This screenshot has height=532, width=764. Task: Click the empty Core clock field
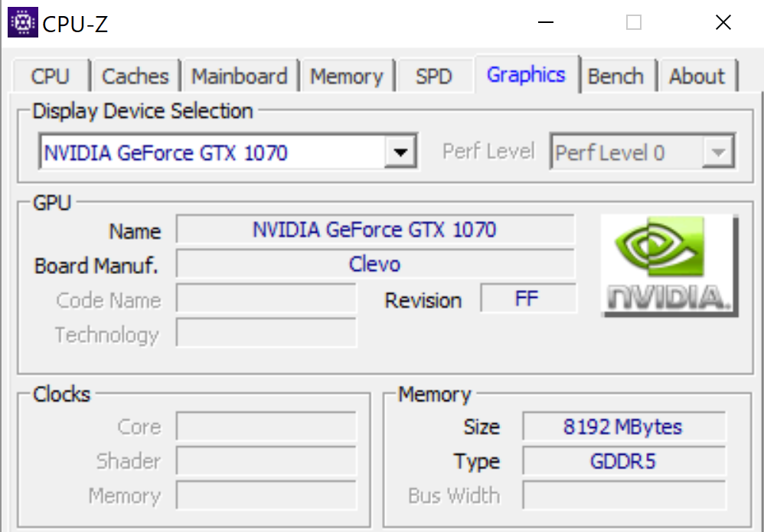pyautogui.click(x=266, y=426)
